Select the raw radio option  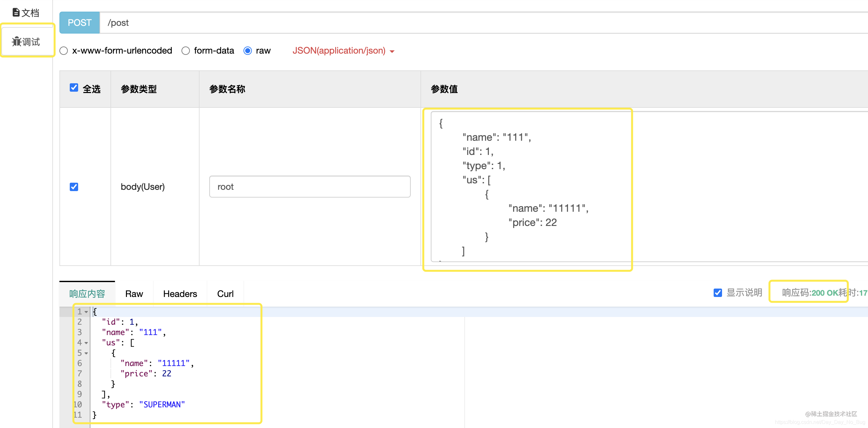click(x=248, y=51)
